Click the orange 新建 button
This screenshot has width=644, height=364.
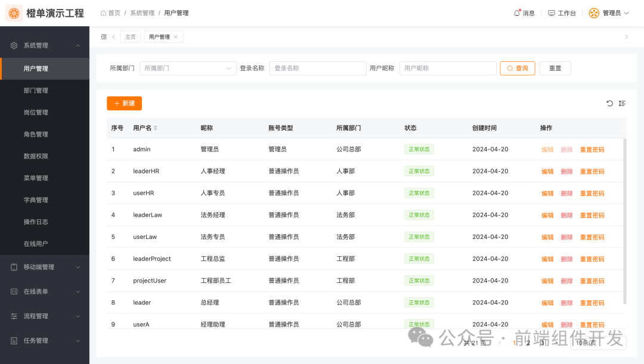click(x=124, y=103)
